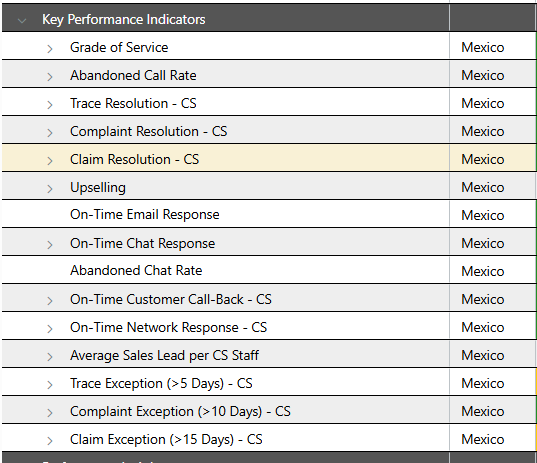537x463 pixels.
Task: Expand the Claim Resolution - CS row
Action: click(x=50, y=161)
